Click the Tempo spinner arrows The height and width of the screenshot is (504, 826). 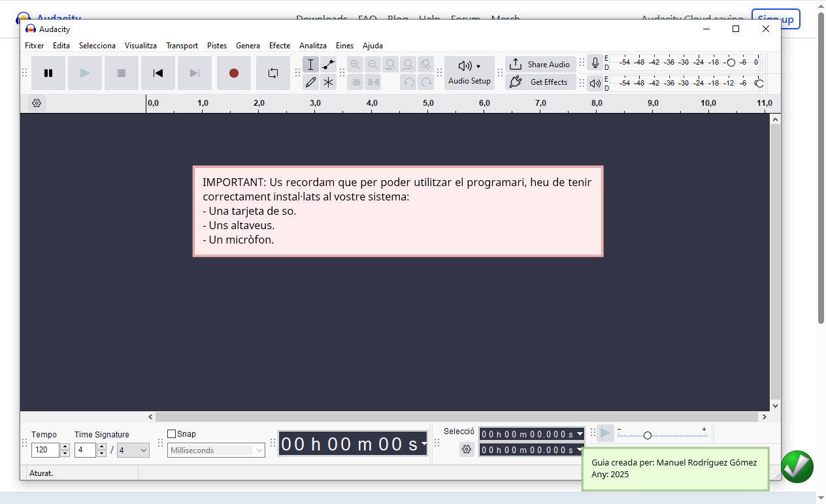point(65,450)
